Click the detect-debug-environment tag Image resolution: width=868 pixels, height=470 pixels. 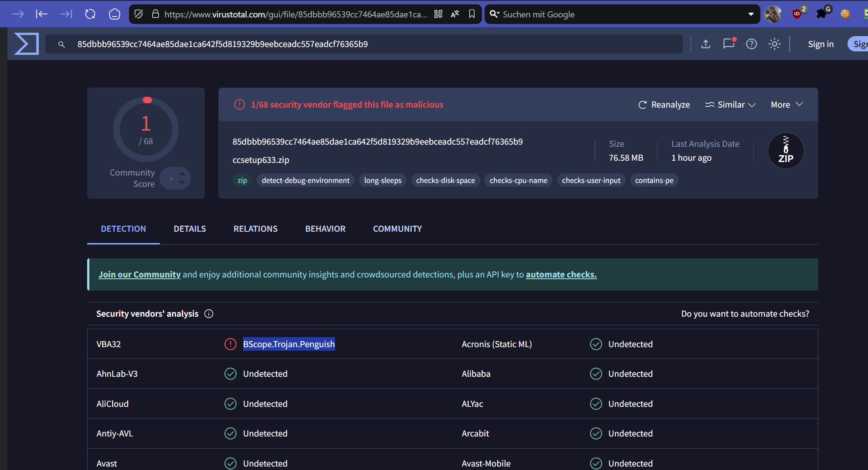click(305, 180)
